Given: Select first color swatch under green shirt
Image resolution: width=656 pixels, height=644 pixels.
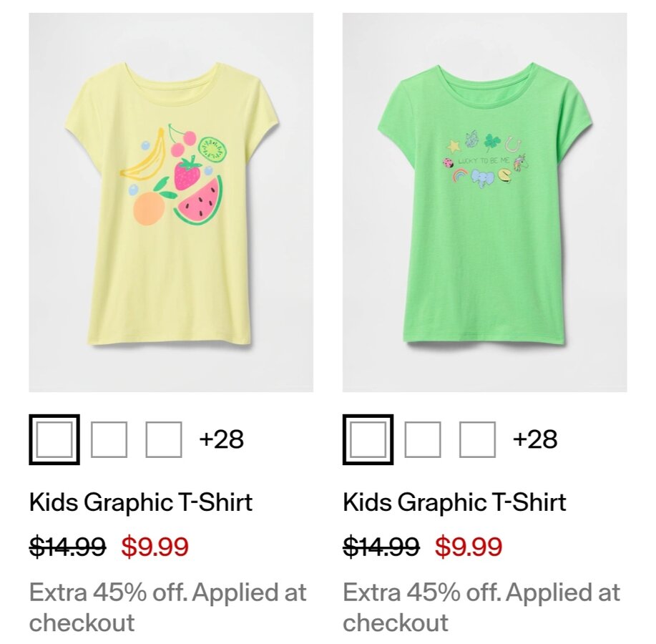Looking at the screenshot, I should [x=368, y=439].
